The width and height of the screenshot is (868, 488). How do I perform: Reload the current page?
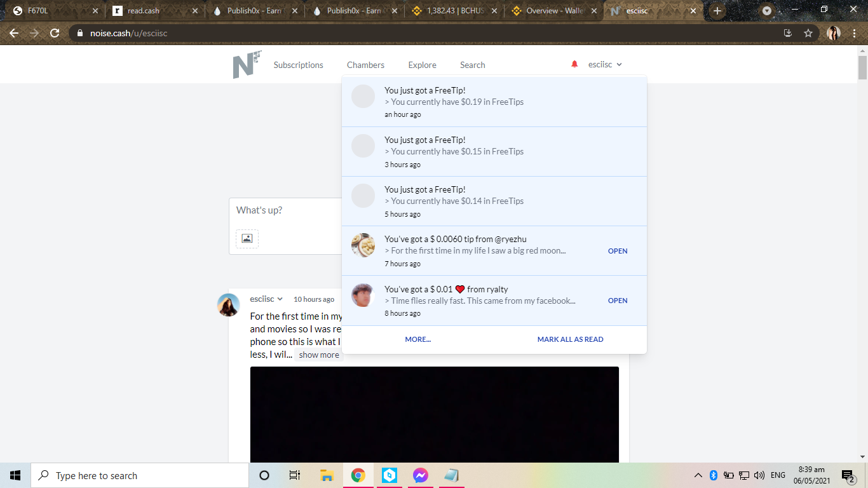pos(55,33)
